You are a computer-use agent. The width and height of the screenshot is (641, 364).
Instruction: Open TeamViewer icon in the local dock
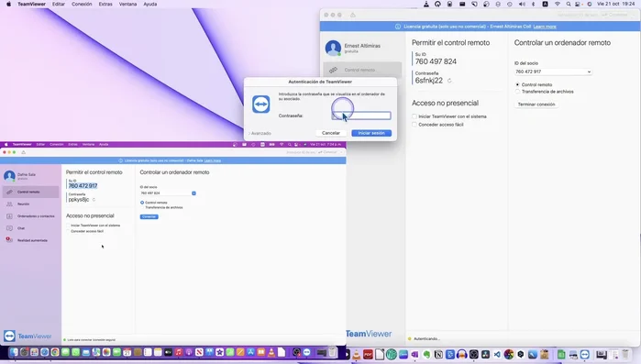[585, 354]
